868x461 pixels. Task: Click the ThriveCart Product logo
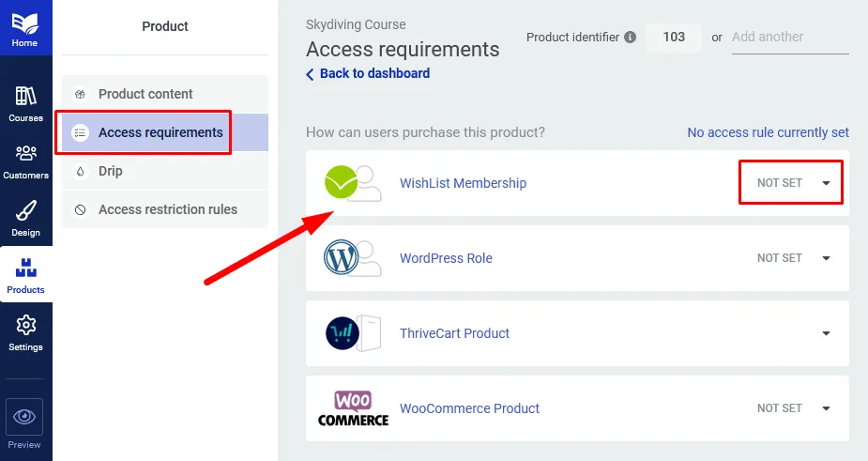click(x=354, y=333)
